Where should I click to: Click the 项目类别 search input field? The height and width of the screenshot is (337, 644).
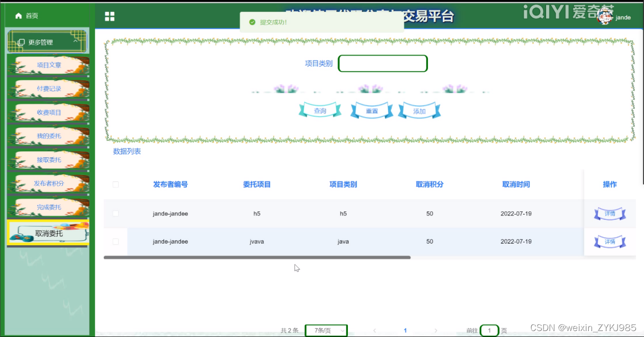pos(383,64)
